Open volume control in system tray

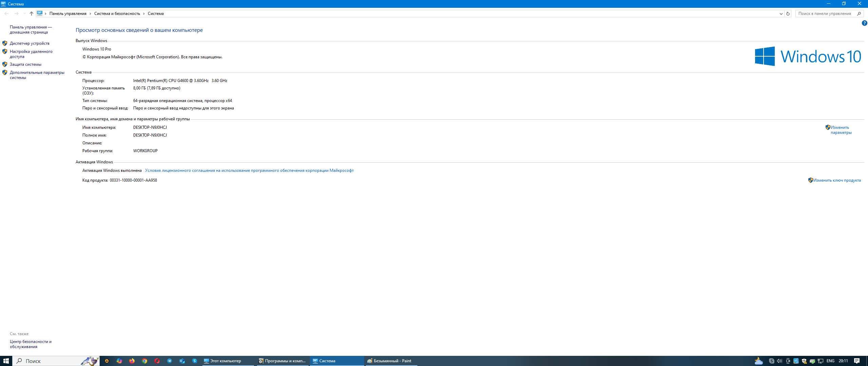tap(780, 361)
